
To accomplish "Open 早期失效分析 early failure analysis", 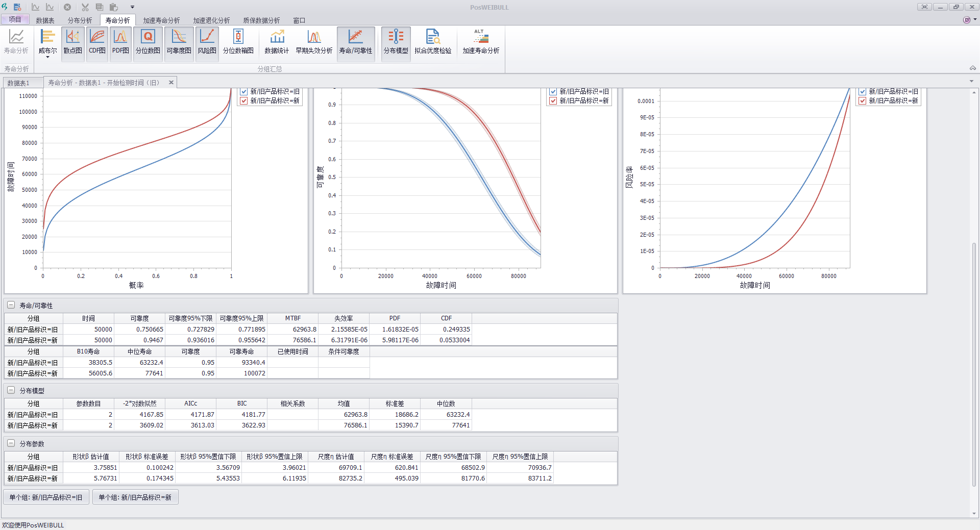I will coord(314,44).
